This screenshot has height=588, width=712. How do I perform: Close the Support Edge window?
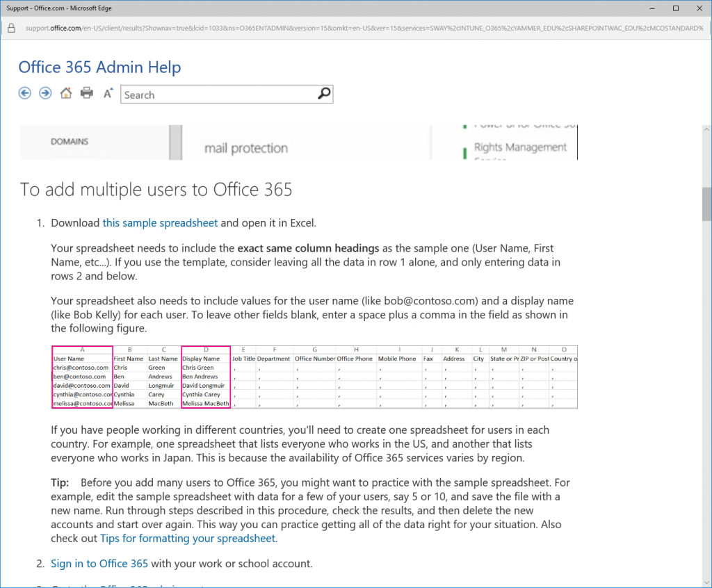pyautogui.click(x=699, y=8)
